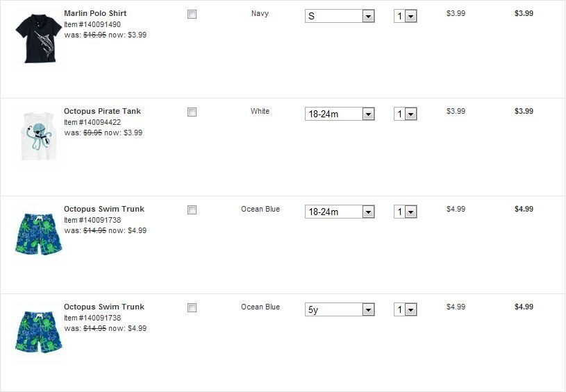Expand quantity selector for 18-24m Swim Trunk

pos(406,212)
